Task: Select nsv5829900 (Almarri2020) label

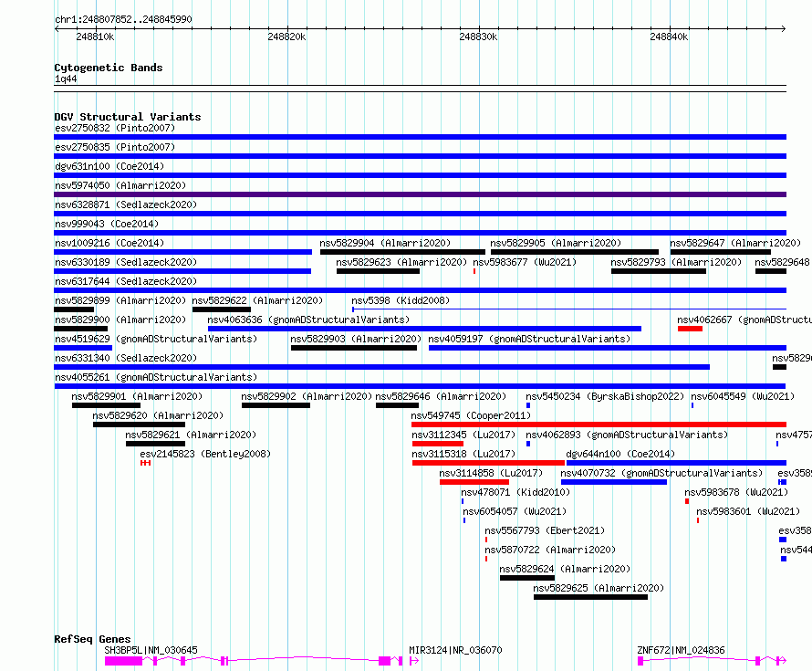Action: click(x=120, y=320)
